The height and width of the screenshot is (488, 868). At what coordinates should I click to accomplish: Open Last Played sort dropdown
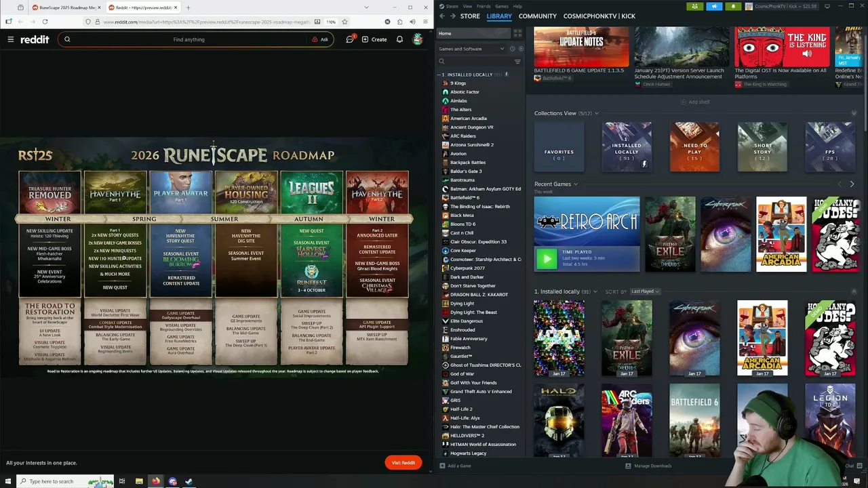645,291
